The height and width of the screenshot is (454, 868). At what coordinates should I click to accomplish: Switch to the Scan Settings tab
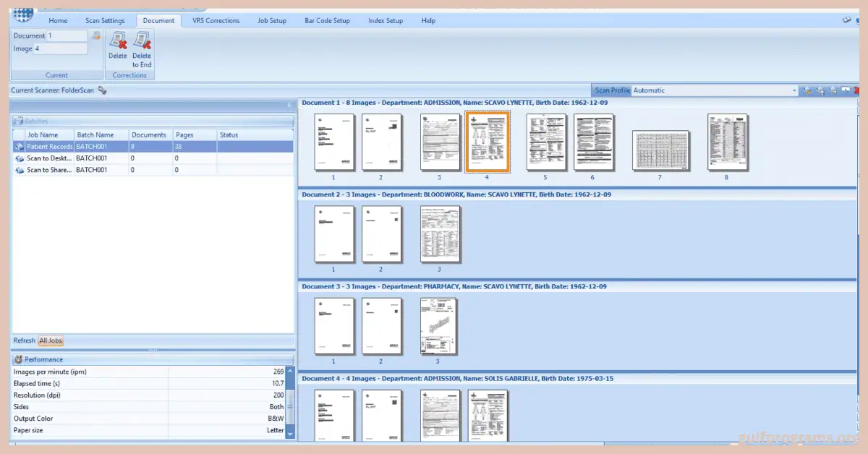tap(105, 21)
